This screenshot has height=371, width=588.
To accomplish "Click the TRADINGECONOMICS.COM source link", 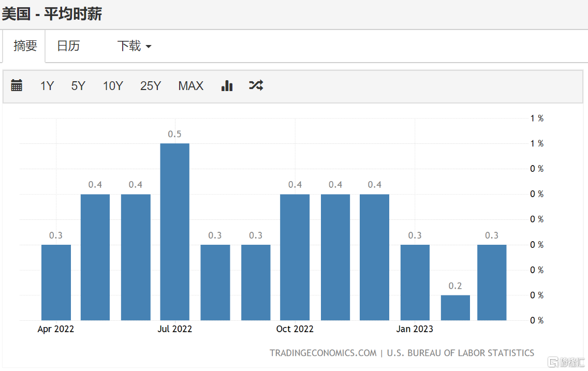I will click(x=323, y=353).
